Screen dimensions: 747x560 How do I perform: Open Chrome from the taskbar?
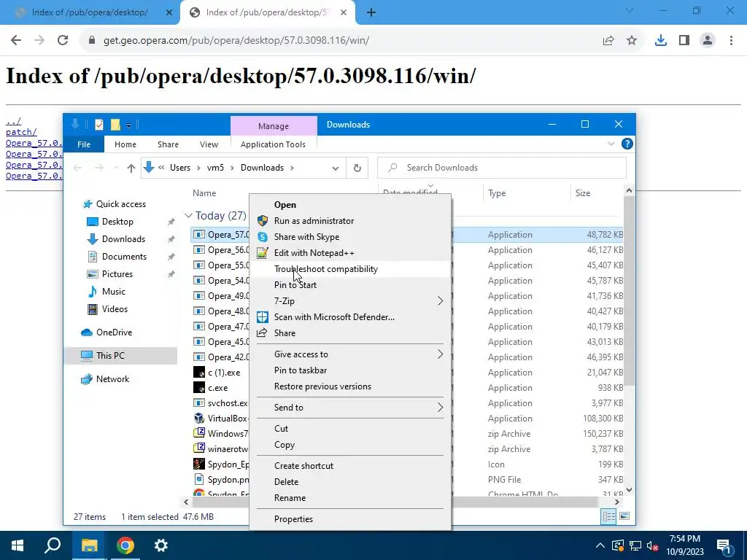coord(125,545)
